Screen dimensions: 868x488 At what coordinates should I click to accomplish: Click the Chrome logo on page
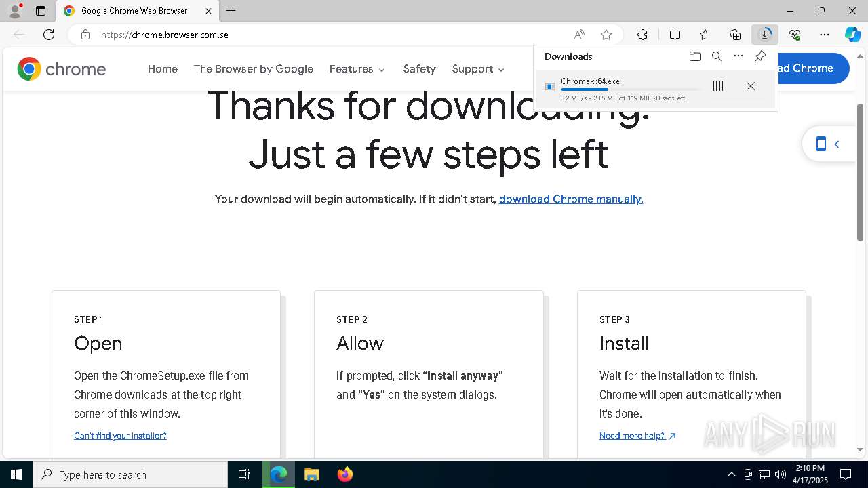[x=62, y=69]
